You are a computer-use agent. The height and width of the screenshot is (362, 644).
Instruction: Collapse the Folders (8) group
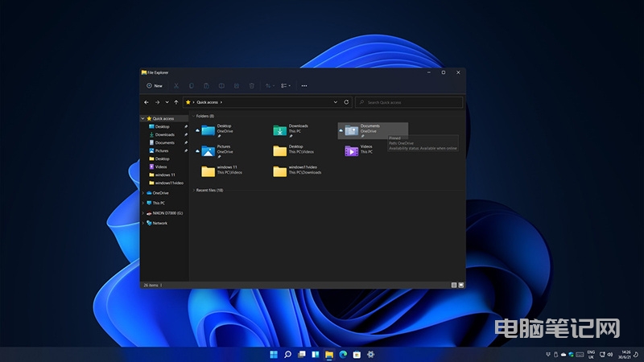193,116
